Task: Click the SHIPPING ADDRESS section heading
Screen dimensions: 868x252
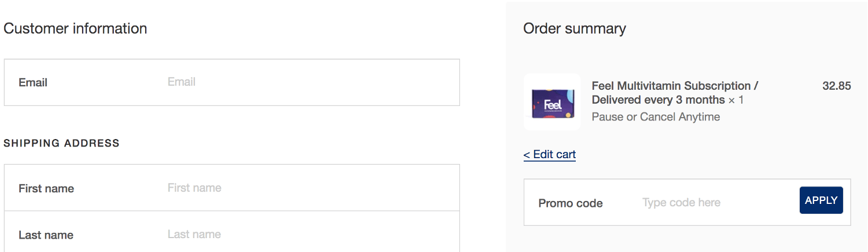Action: (61, 143)
